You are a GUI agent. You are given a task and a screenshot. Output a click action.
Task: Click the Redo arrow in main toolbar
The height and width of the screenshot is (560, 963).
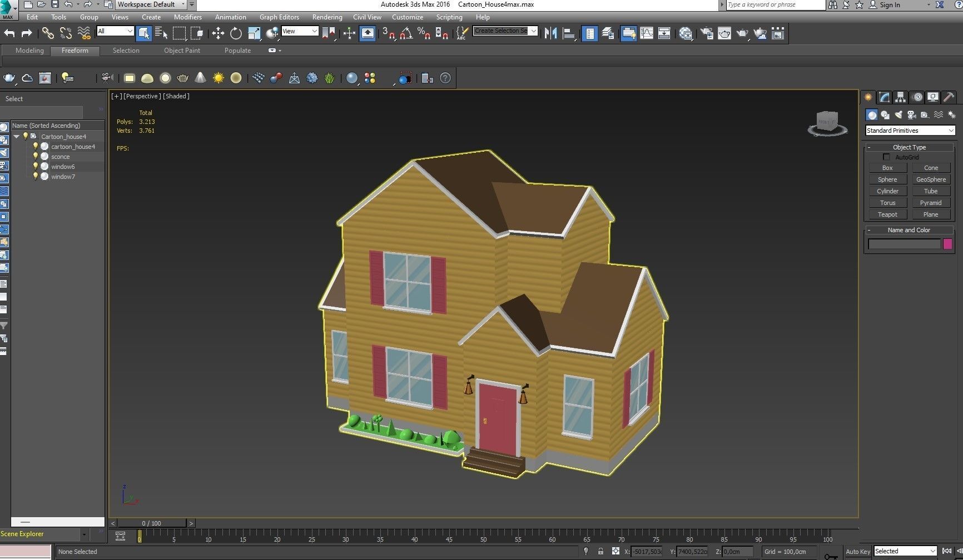26,33
